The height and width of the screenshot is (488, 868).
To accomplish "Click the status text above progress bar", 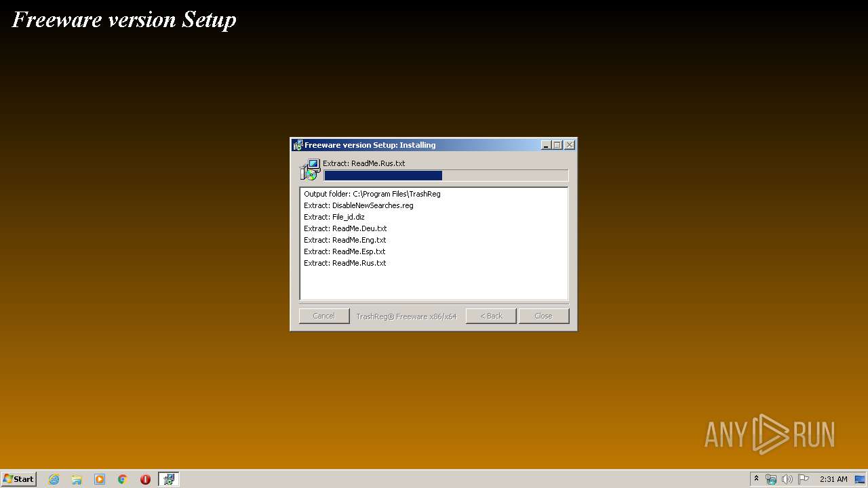I will click(364, 163).
